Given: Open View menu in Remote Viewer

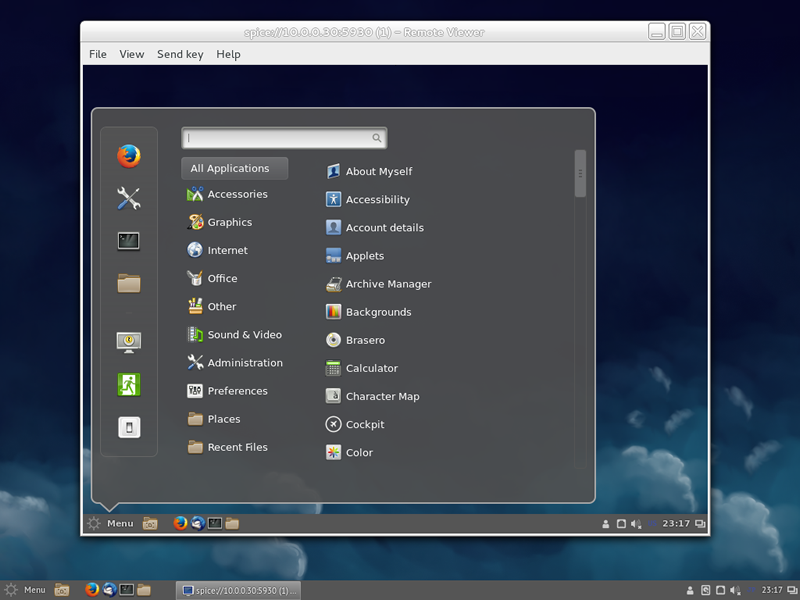Looking at the screenshot, I should coord(132,54).
